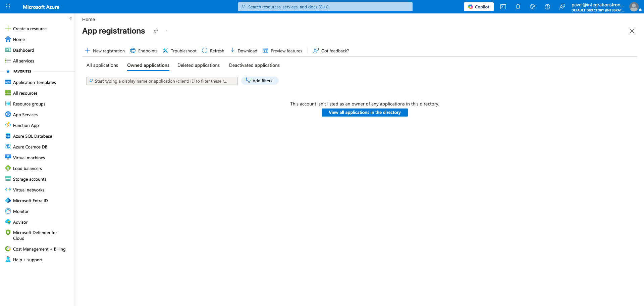Click the pavel@integrationsfron account name
The width and height of the screenshot is (644, 306).
coord(598,5)
